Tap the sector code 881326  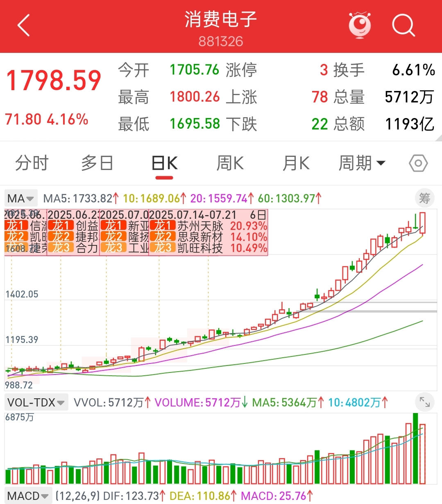point(221,41)
